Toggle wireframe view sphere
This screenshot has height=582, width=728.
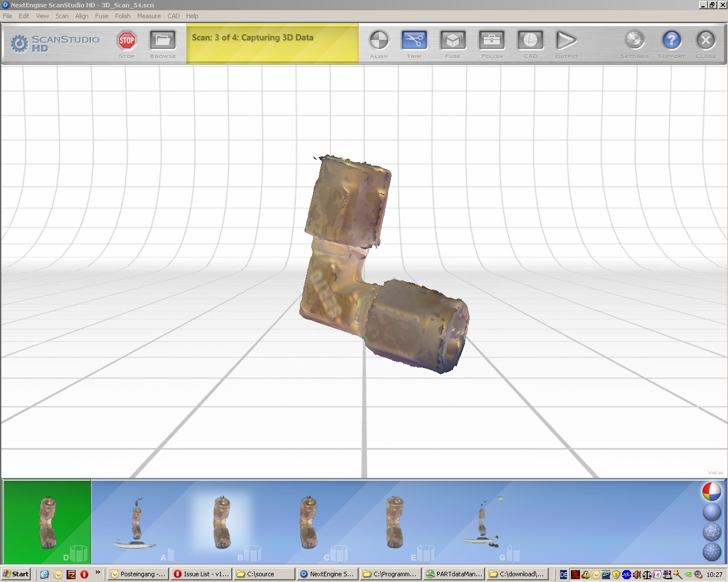click(711, 532)
